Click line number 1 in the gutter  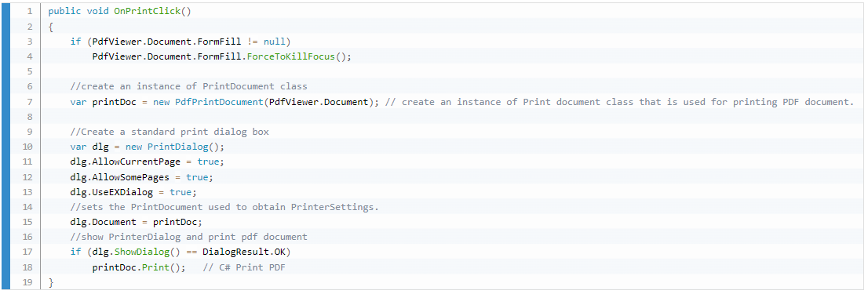point(29,11)
